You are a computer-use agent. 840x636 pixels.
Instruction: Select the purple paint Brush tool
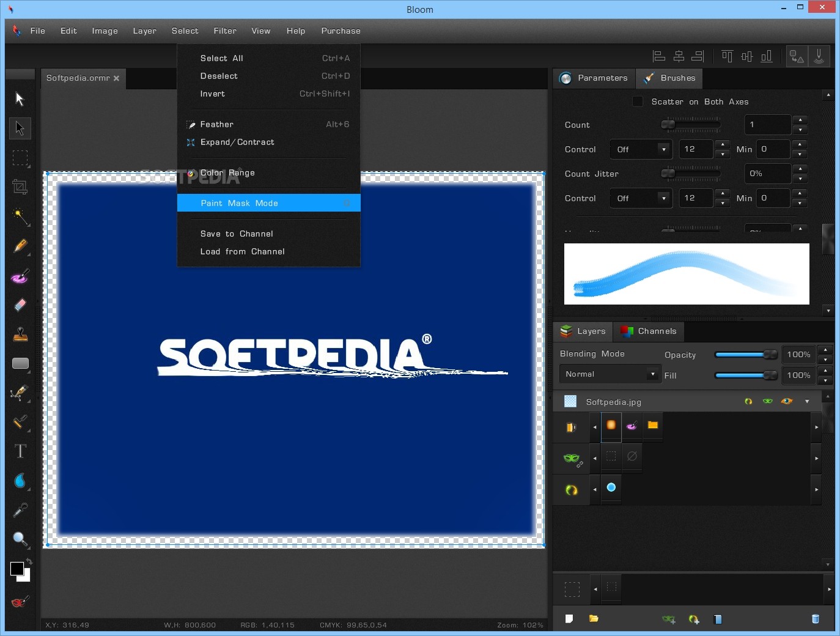click(x=20, y=276)
